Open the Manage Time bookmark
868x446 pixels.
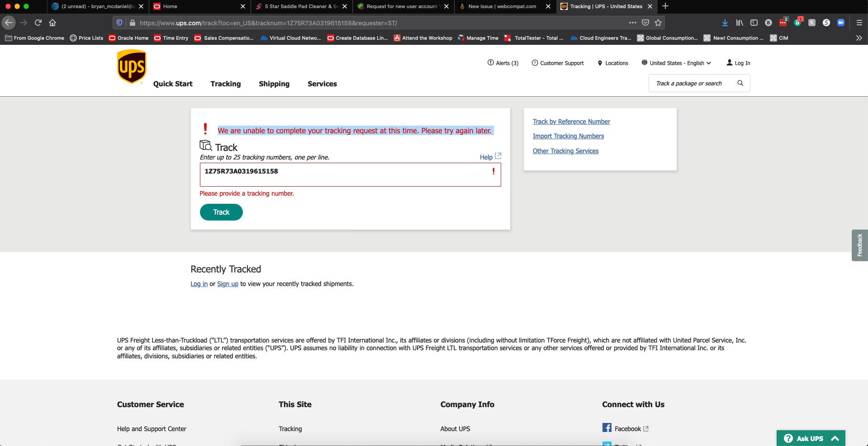pos(478,38)
